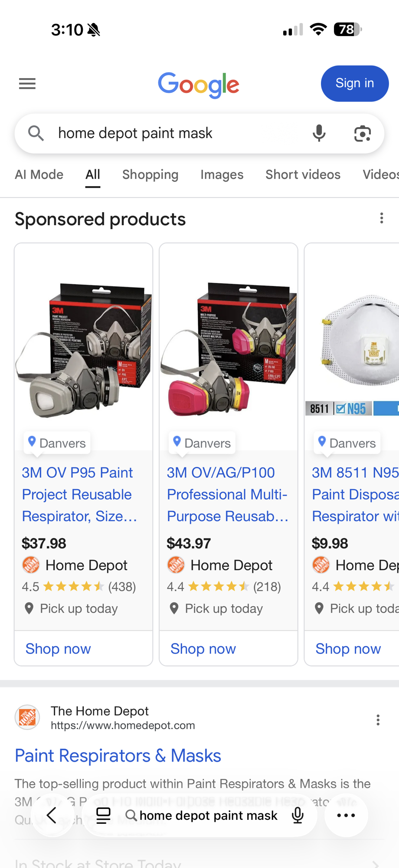This screenshot has width=399, height=868.
Task: Click Shop now for 3M OV P95 respirator
Action: tap(58, 648)
